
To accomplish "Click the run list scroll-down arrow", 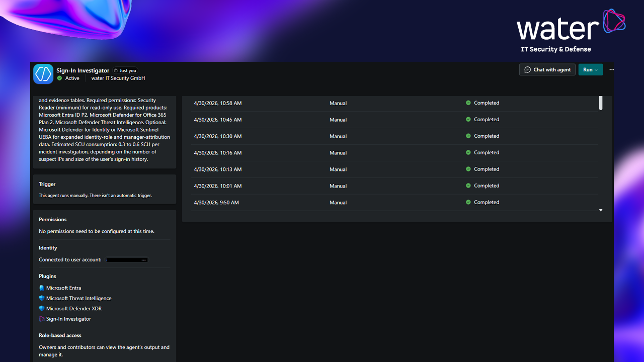I will 601,210.
